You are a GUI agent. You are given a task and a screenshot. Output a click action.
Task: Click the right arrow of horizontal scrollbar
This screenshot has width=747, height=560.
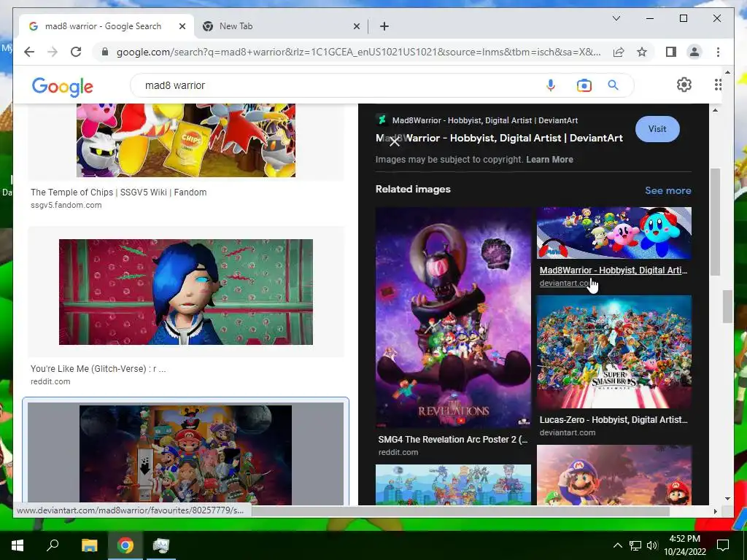(715, 511)
